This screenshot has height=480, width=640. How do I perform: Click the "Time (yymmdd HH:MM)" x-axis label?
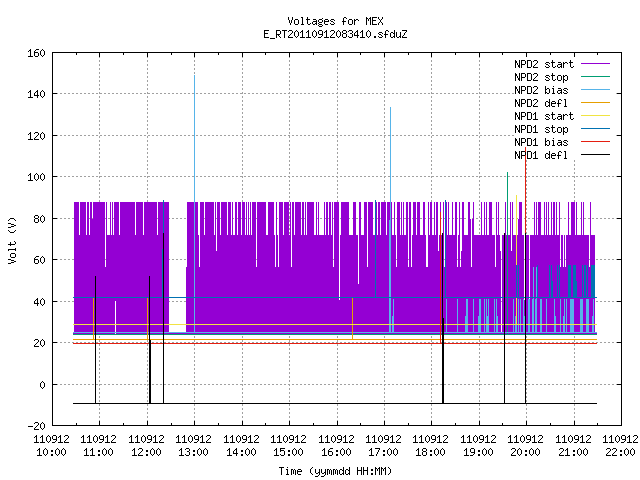click(x=335, y=471)
